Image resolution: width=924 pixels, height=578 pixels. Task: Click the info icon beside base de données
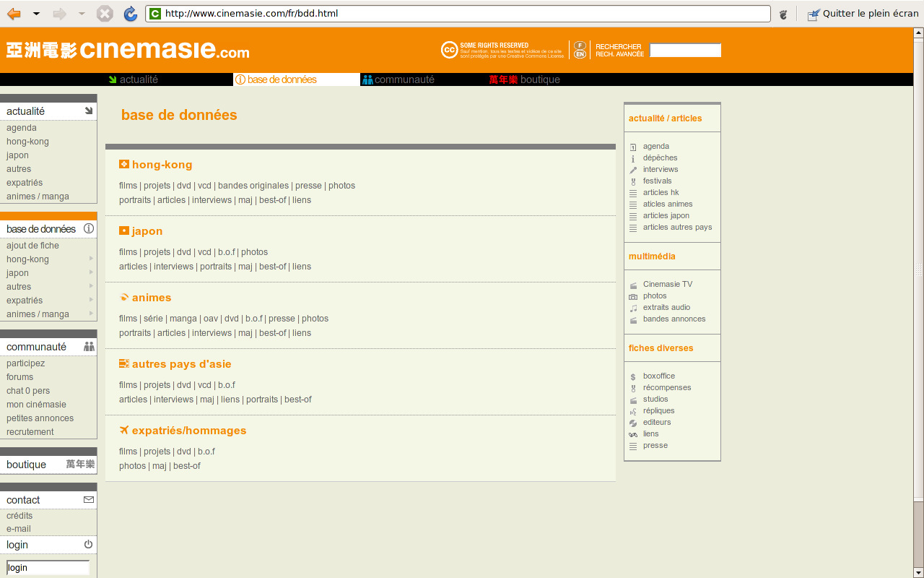pyautogui.click(x=89, y=228)
